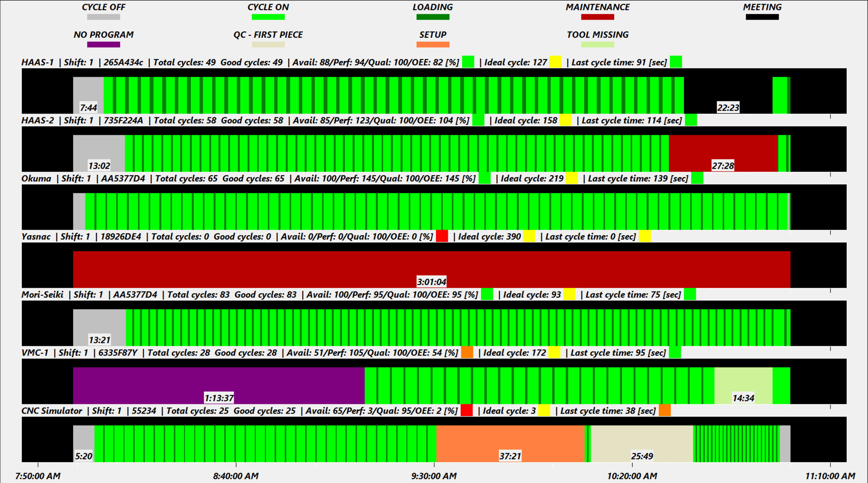Select HAAS-1 meeting segment labeled 22:23

(x=728, y=95)
